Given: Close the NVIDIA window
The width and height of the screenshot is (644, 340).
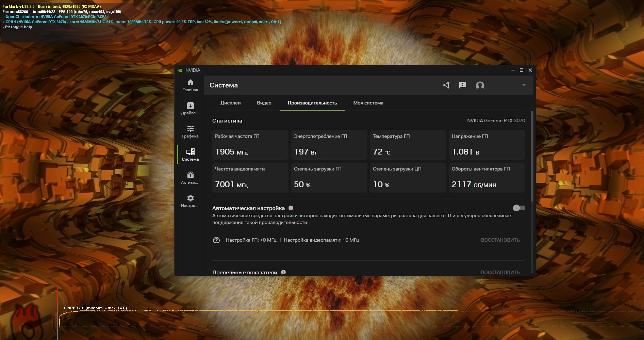Looking at the screenshot, I should 530,70.
